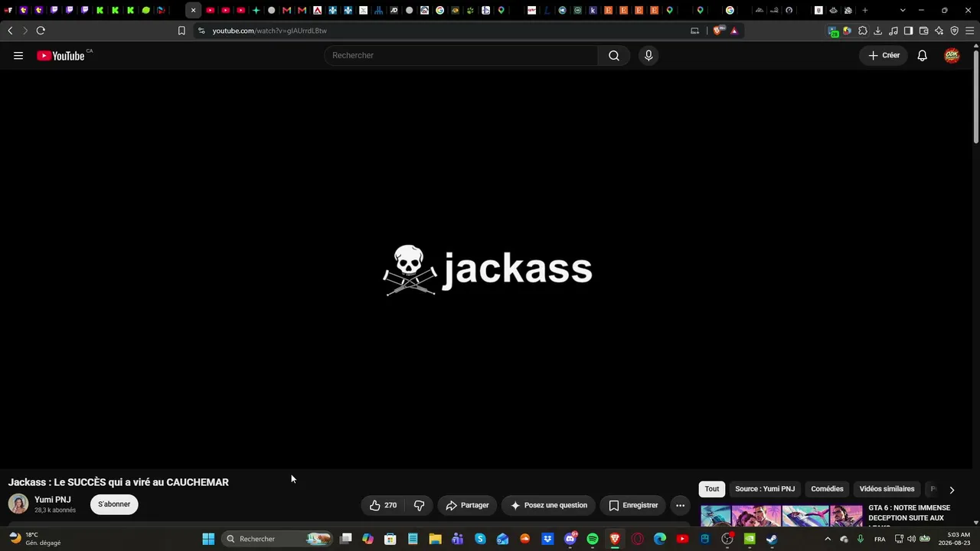Show more filter chips with arrow

coord(952,490)
